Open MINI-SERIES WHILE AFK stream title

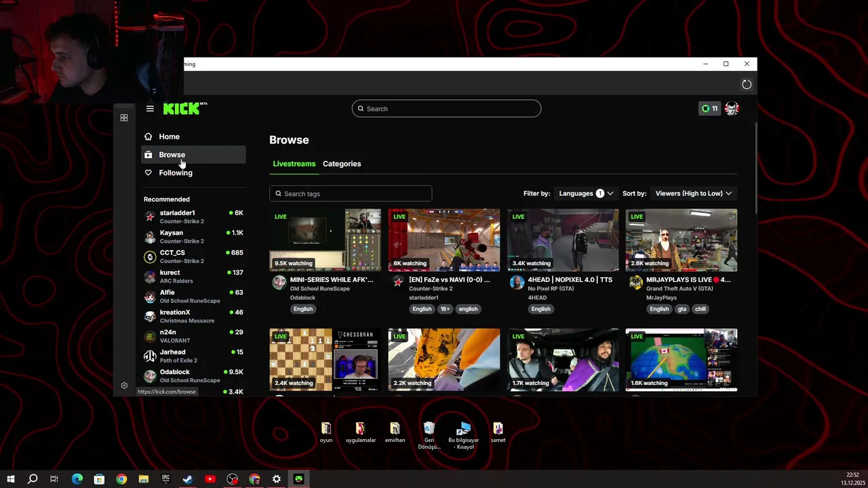332,279
